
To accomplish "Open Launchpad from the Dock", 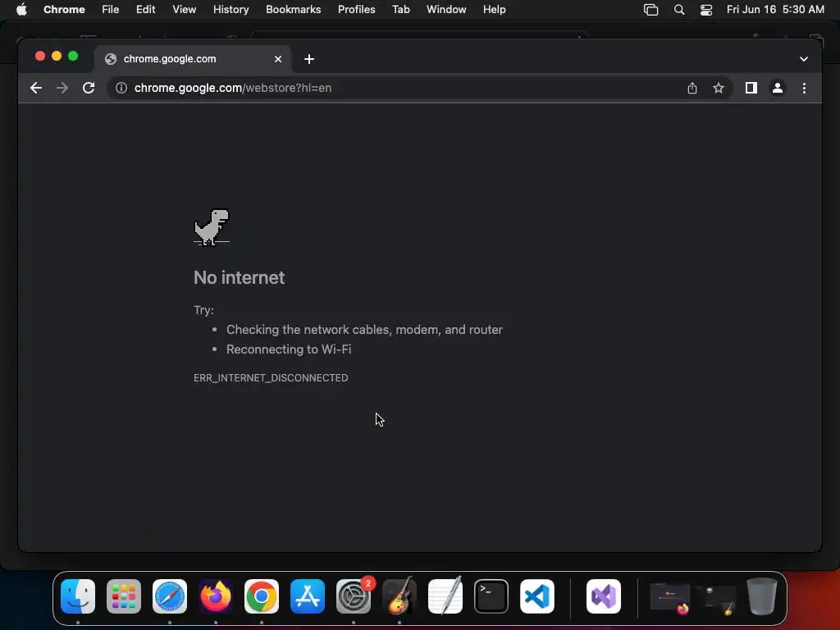I will point(124,596).
